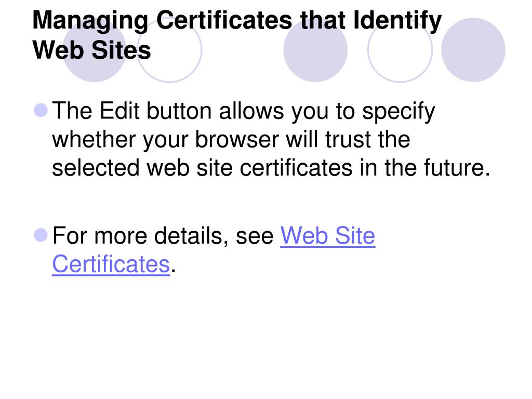Viewport: 532px width, 399px height.
Task: Click the outlined circle beneath the word "Identify"
Action: [x=400, y=50]
